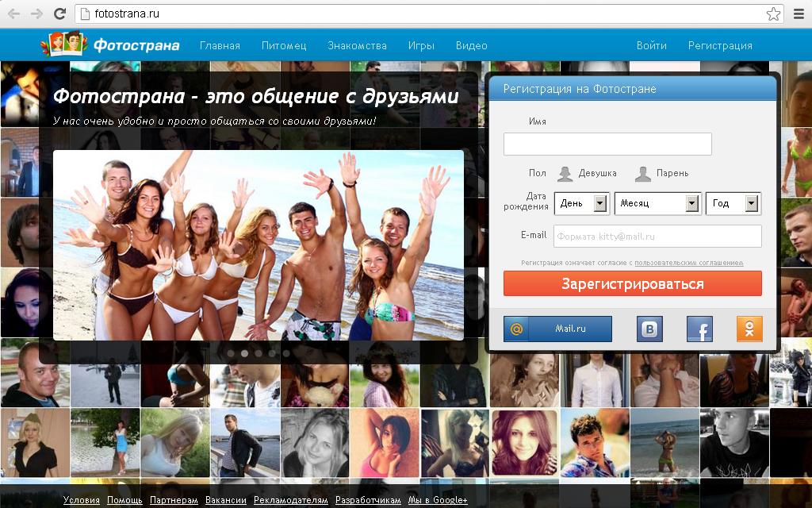Select the Парень gender option
Image resolution: width=812 pixels, height=508 pixels.
[x=662, y=173]
